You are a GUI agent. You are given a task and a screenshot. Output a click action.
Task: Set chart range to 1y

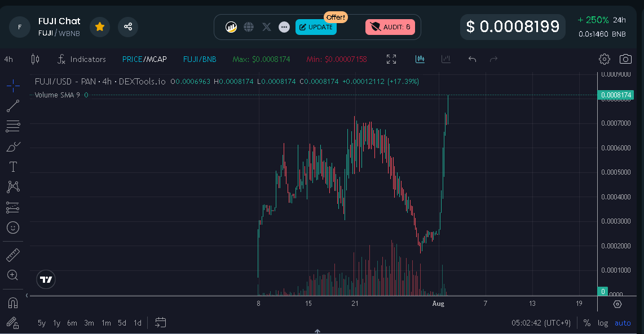(x=57, y=323)
